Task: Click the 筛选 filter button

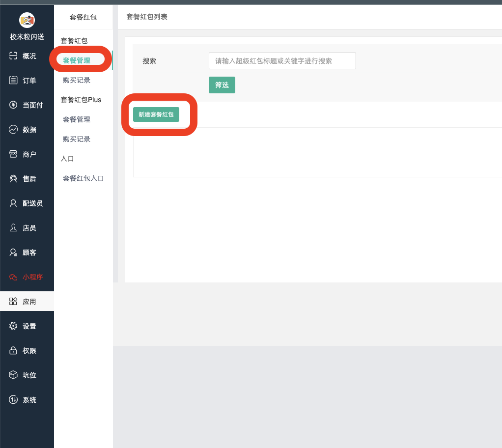Action: (x=222, y=85)
